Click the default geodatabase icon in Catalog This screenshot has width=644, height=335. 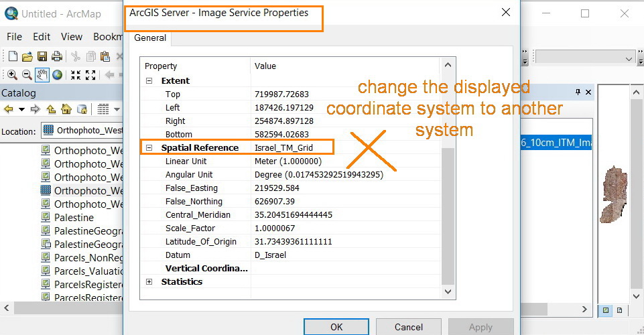point(82,109)
